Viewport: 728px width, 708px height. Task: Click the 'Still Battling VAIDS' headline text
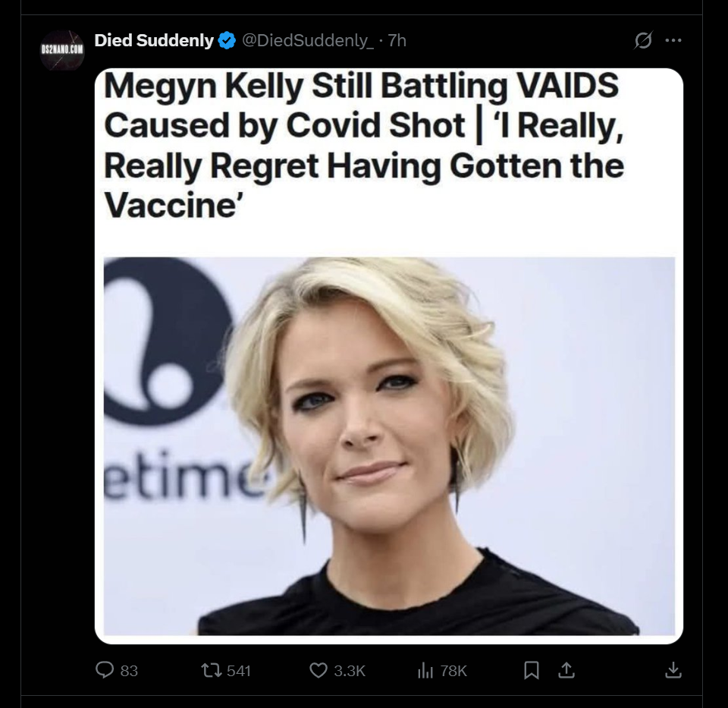465,86
